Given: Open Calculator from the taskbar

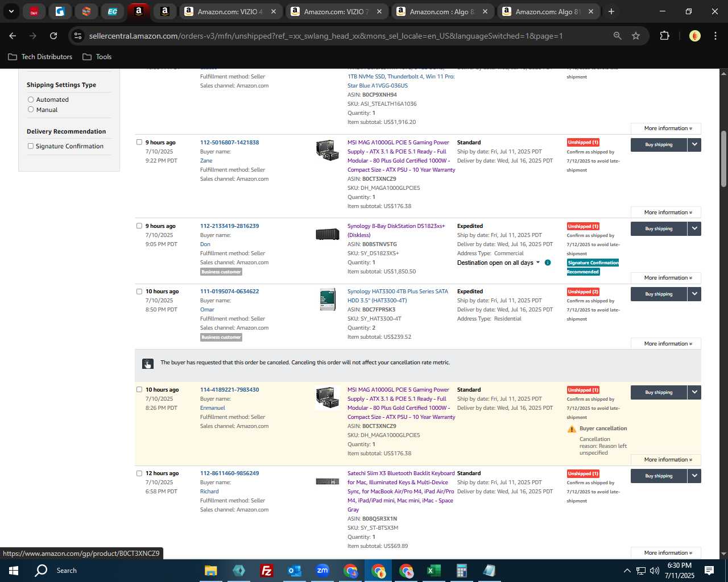Looking at the screenshot, I should (461, 571).
